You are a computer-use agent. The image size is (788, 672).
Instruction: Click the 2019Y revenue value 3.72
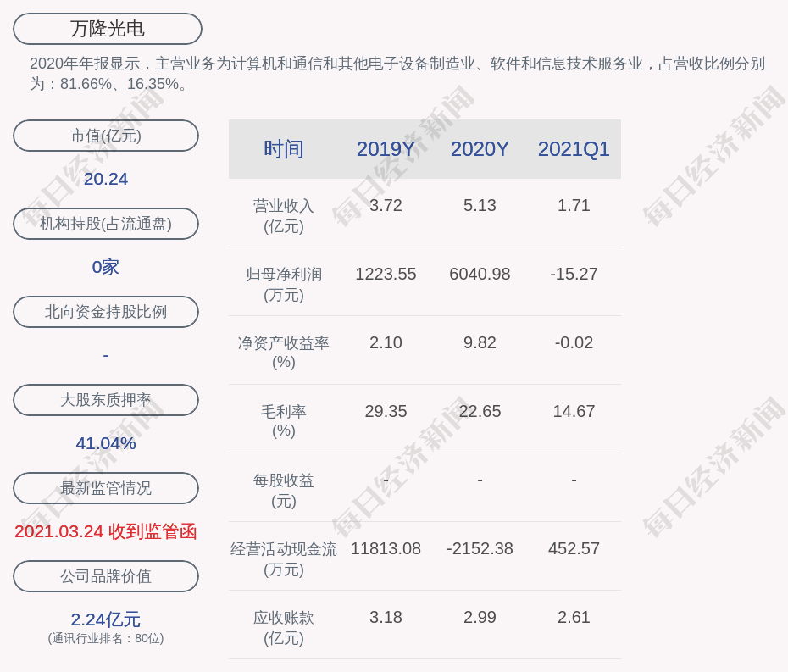click(x=386, y=206)
